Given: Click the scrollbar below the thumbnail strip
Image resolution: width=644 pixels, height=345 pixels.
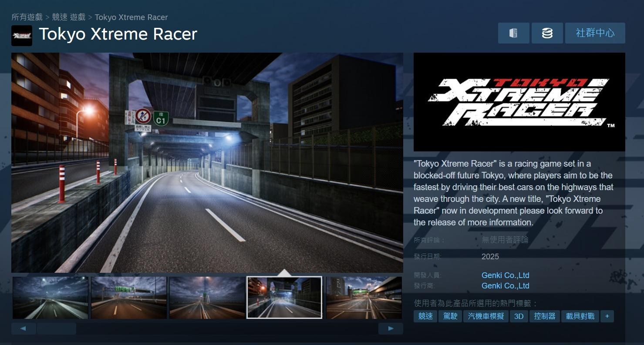Looking at the screenshot, I should (x=56, y=328).
